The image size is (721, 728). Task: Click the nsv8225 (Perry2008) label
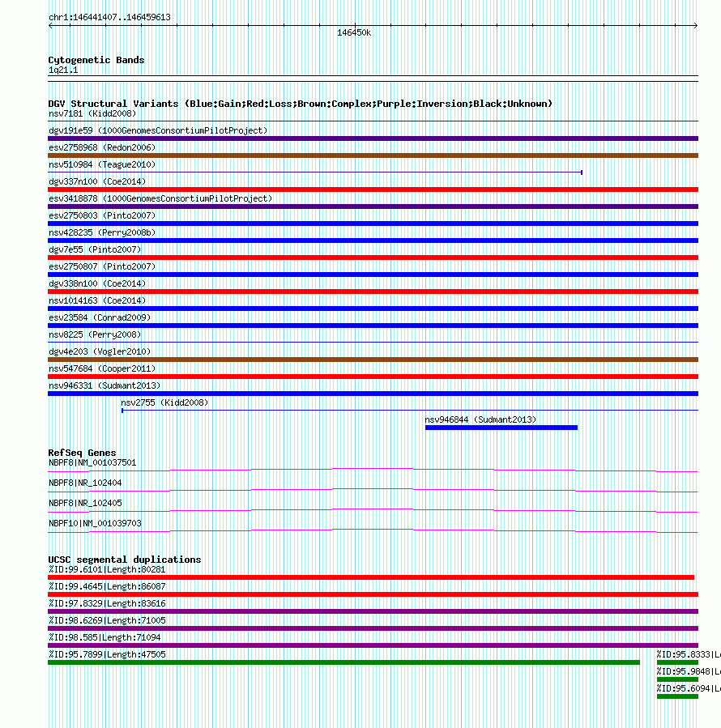pyautogui.click(x=95, y=334)
